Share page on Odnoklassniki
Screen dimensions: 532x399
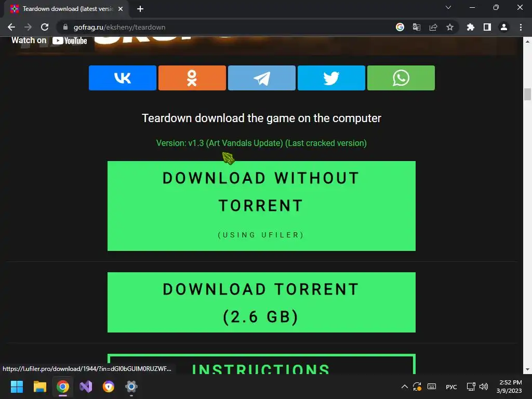(192, 78)
